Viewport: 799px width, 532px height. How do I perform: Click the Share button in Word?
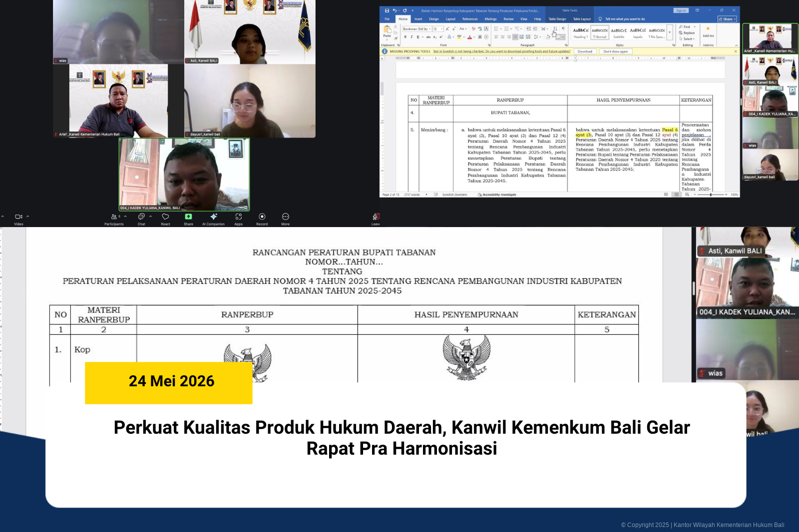(727, 19)
